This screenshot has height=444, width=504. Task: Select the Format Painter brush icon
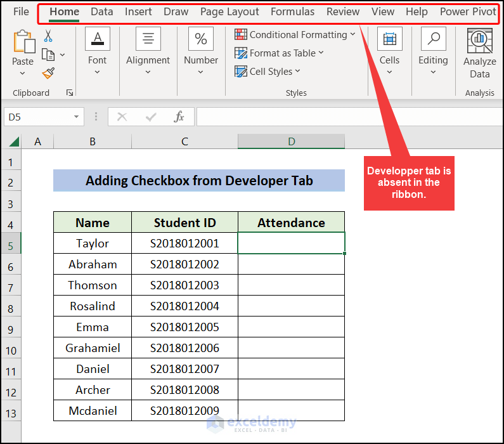pos(48,73)
